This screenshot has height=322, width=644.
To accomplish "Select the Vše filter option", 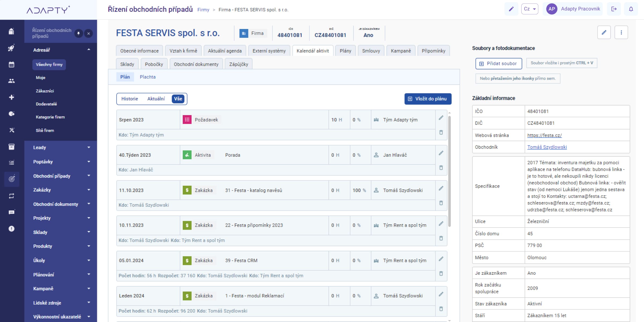I will (178, 99).
